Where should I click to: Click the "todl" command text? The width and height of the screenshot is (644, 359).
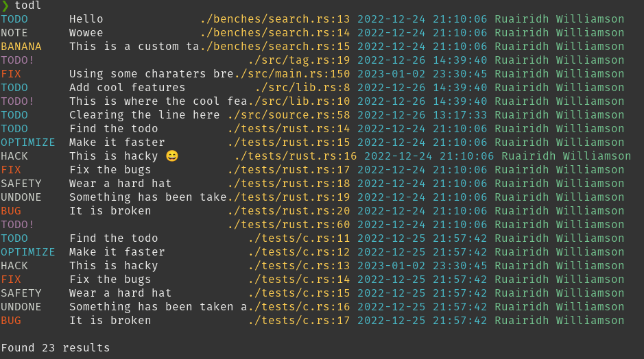(x=28, y=5)
